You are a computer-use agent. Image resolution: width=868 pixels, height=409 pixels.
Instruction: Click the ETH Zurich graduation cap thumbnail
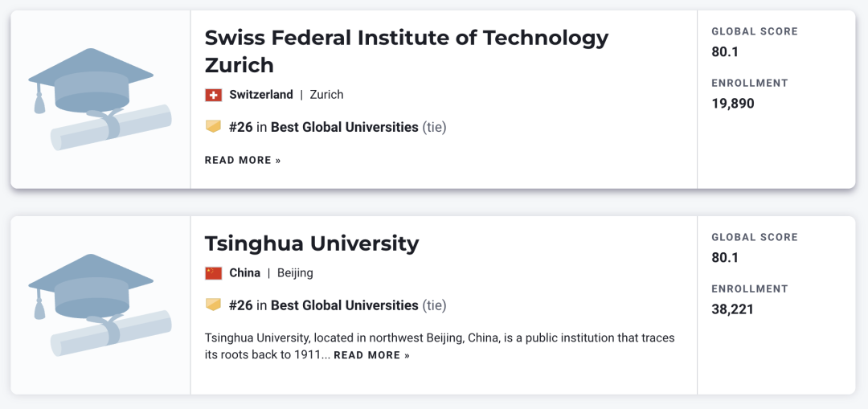point(100,100)
